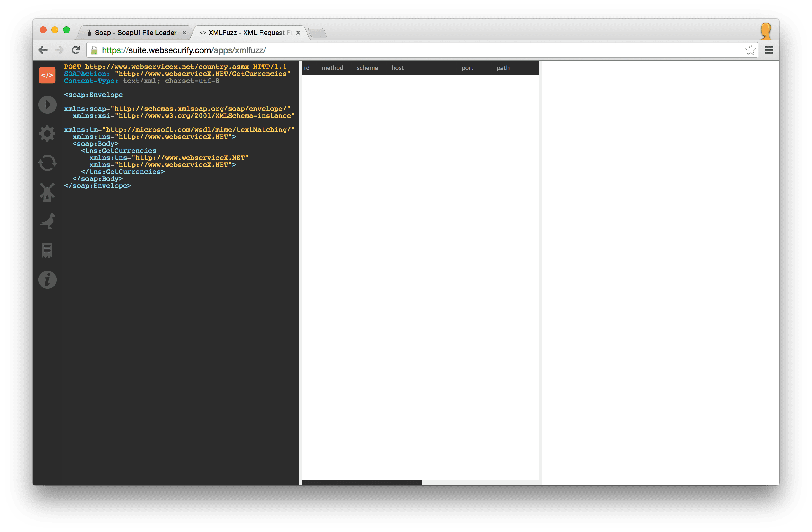Click the circular refresh arrows sidebar icon

coord(47,163)
